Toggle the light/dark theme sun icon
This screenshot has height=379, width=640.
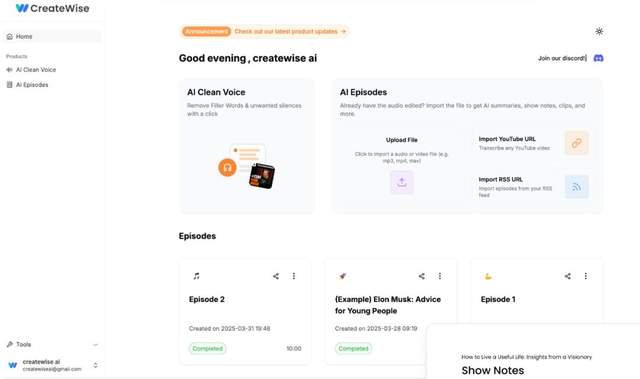click(599, 31)
